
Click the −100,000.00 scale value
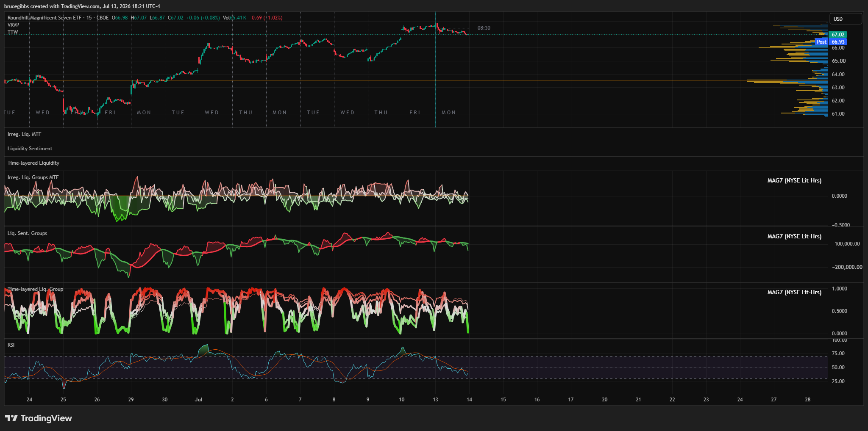click(x=846, y=244)
